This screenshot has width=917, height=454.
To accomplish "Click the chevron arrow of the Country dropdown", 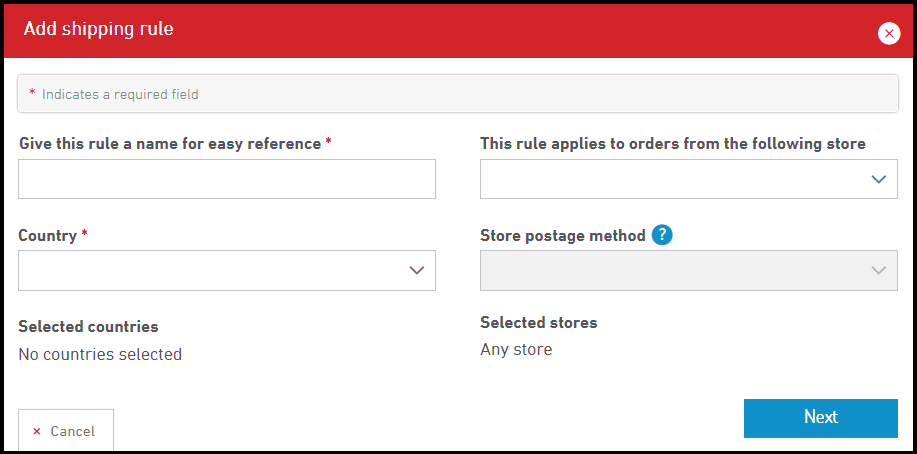I will [417, 270].
